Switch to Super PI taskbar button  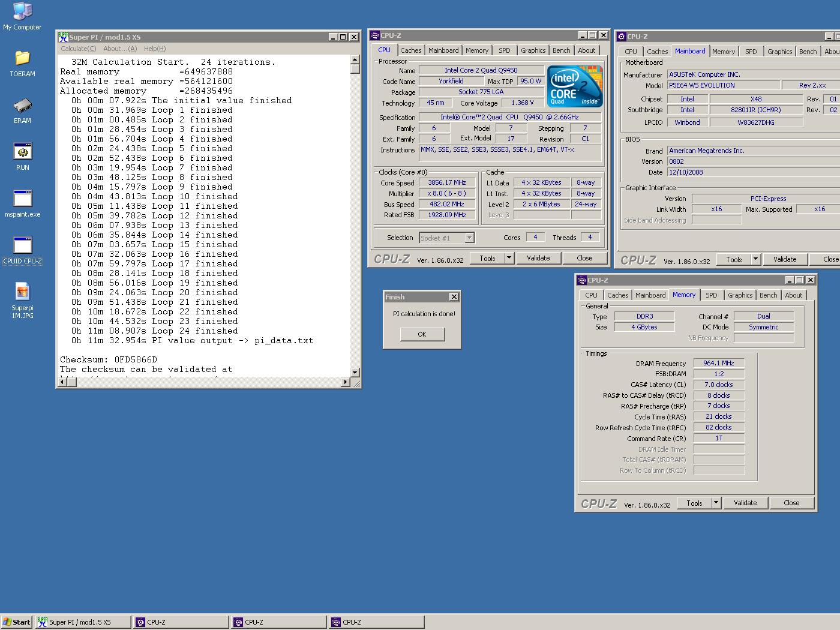click(83, 622)
